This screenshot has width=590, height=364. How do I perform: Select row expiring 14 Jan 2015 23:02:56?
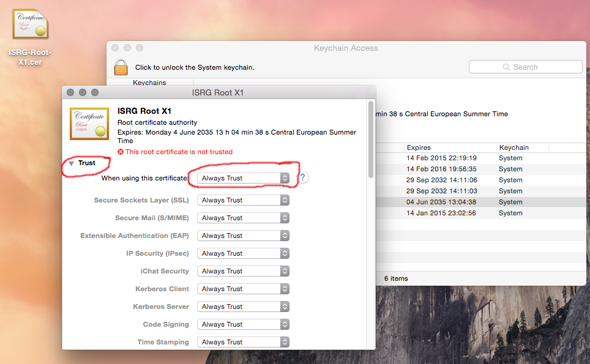coord(481,213)
